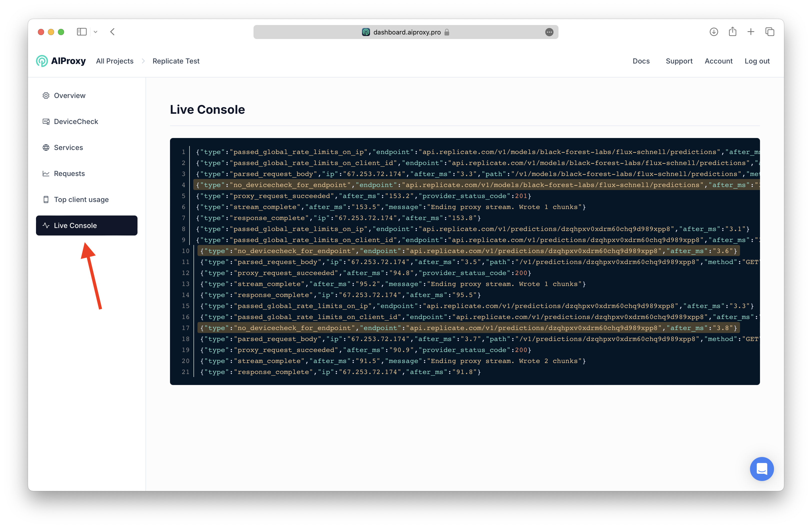
Task: Click line 20 Wrote 2 chunks message
Action: click(x=393, y=361)
